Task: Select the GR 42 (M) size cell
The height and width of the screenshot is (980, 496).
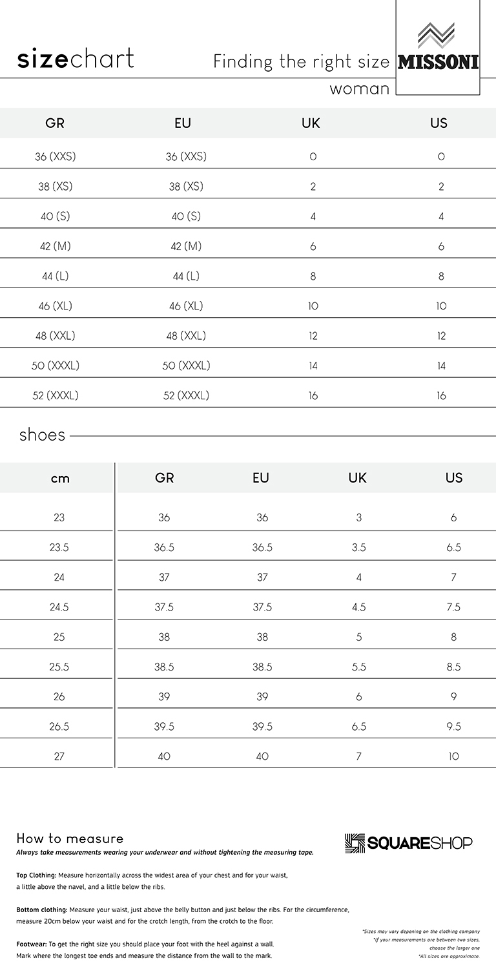Action: (55, 246)
